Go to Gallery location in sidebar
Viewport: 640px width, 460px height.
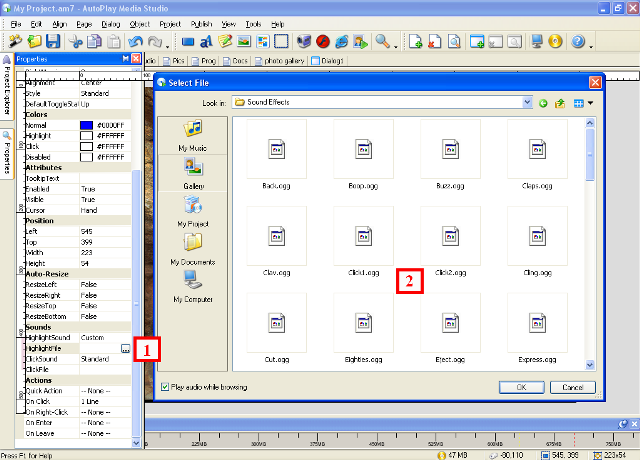click(193, 173)
